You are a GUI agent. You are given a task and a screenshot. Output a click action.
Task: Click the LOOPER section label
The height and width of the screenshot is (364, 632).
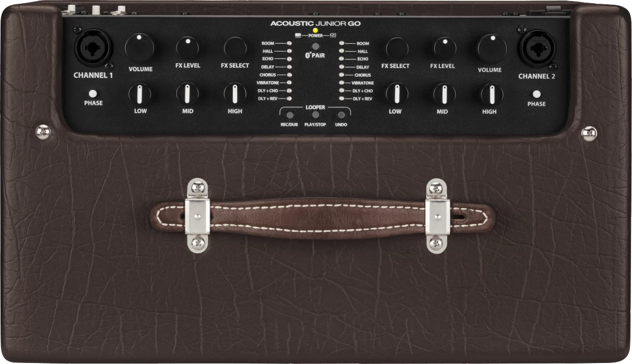click(315, 107)
